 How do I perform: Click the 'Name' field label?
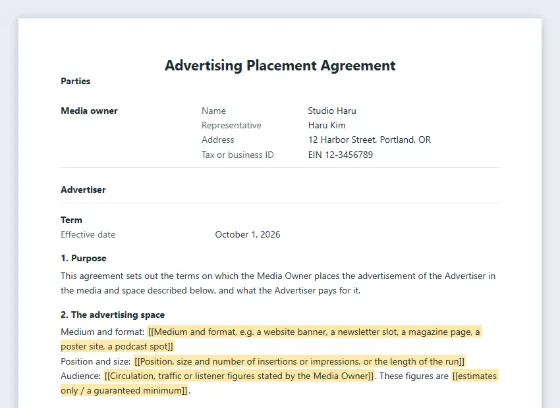(214, 111)
